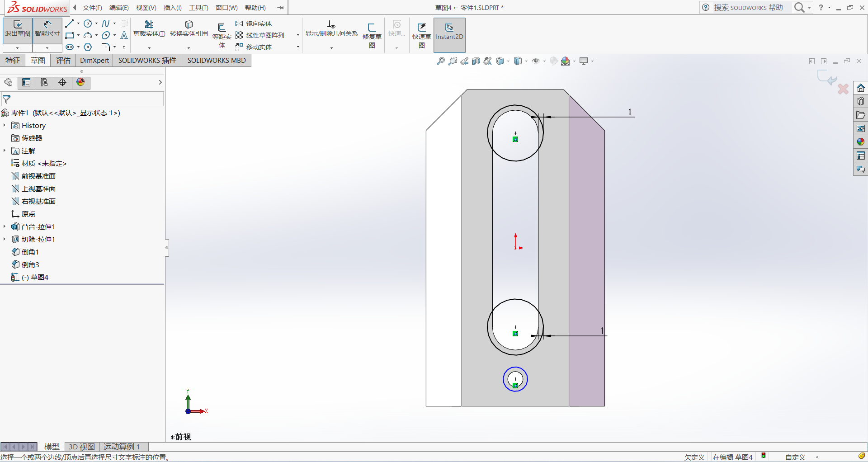Click the Zoom to Fit icon
868x462 pixels.
440,61
